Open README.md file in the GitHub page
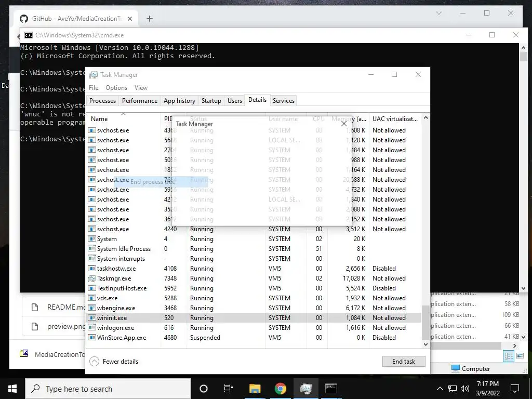The height and width of the screenshot is (399, 532). (66, 307)
